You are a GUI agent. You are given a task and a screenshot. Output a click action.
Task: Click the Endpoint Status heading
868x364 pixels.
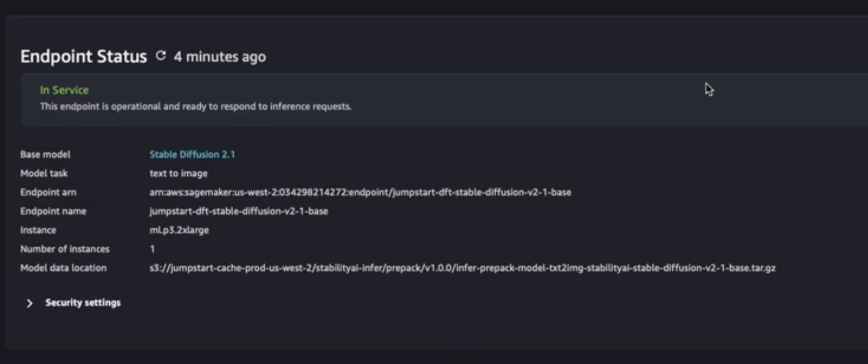83,56
